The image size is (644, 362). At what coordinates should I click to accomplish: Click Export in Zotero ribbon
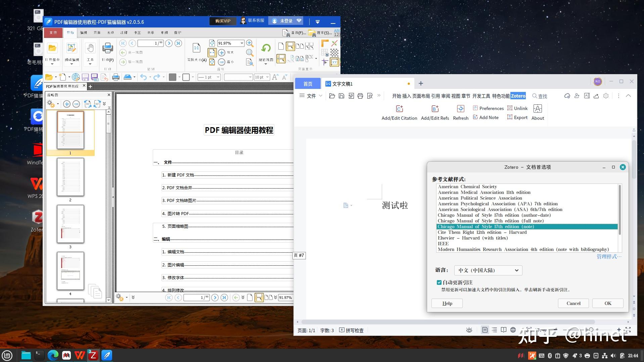tap(517, 117)
